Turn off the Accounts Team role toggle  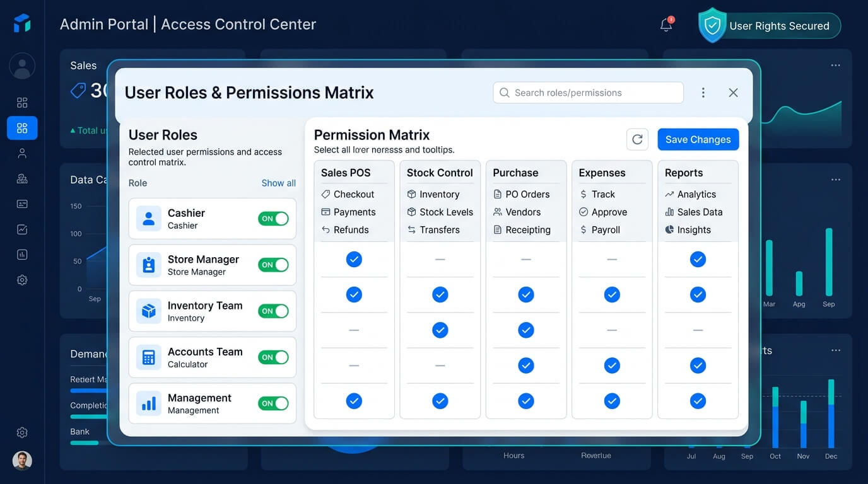(273, 357)
